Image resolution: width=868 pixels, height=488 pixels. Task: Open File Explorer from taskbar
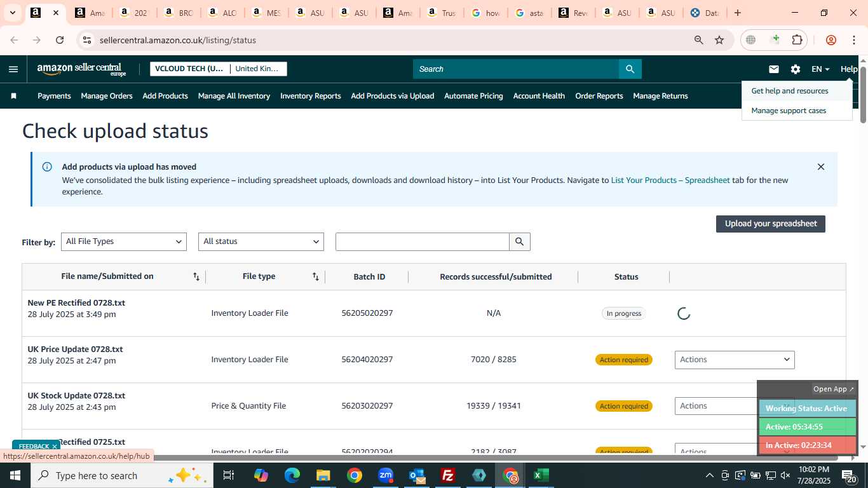click(323, 475)
